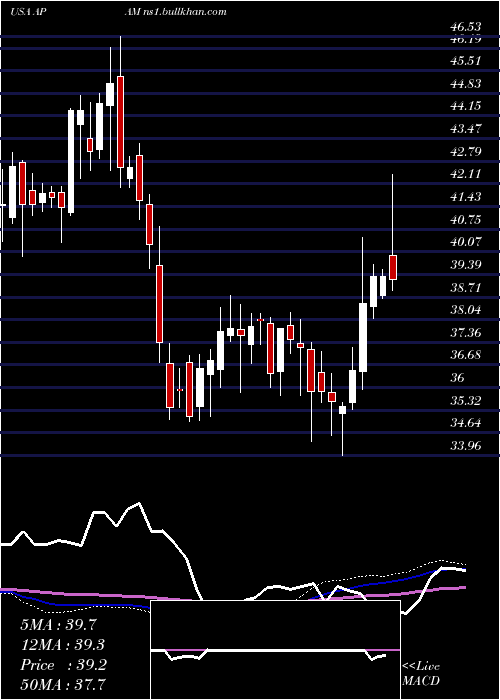Click inside the MACD inset panel
Viewport: 500px width, 700px height.
[275, 650]
